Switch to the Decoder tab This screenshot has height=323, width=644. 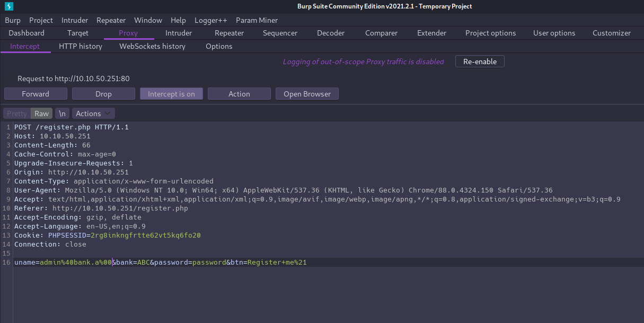(x=331, y=33)
